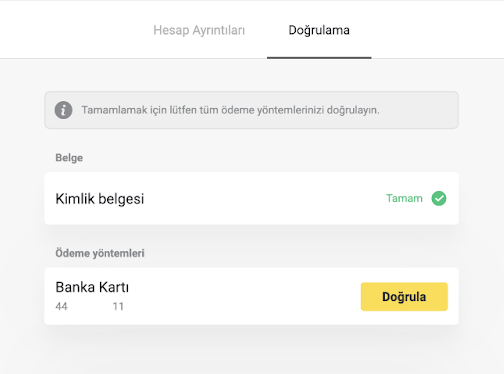Click the Banka Kartı title text
The image size is (504, 374).
(92, 287)
